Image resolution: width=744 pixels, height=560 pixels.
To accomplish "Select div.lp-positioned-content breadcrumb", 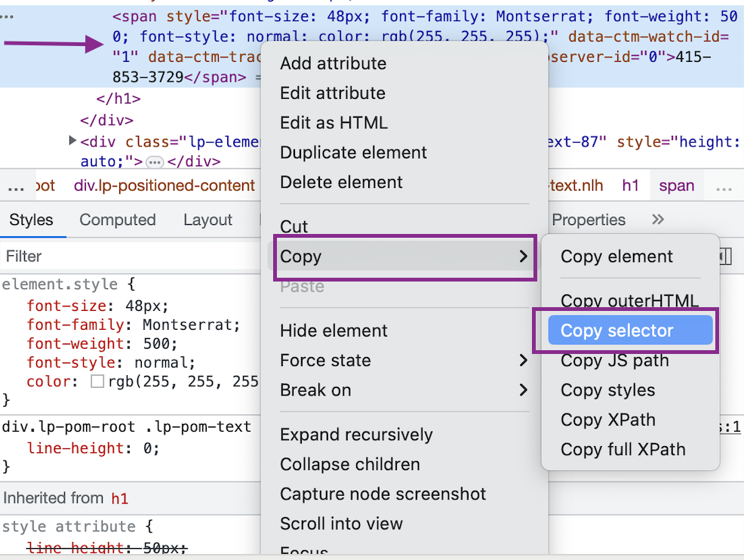I will tap(164, 186).
